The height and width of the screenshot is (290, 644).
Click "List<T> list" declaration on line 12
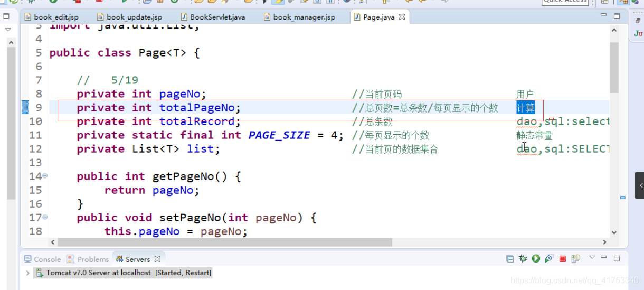click(173, 149)
